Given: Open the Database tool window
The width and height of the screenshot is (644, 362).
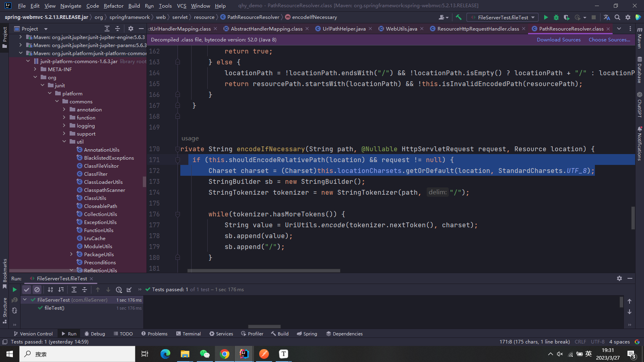Looking at the screenshot, I should point(640,70).
